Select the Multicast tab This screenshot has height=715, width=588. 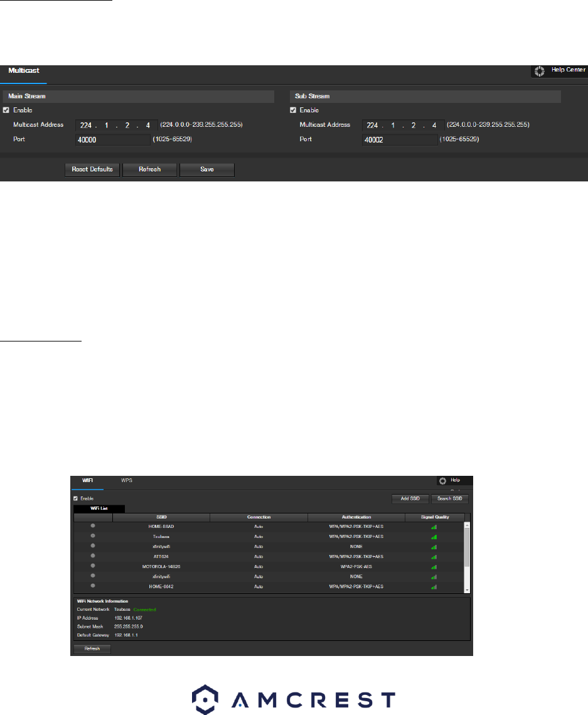tap(23, 71)
